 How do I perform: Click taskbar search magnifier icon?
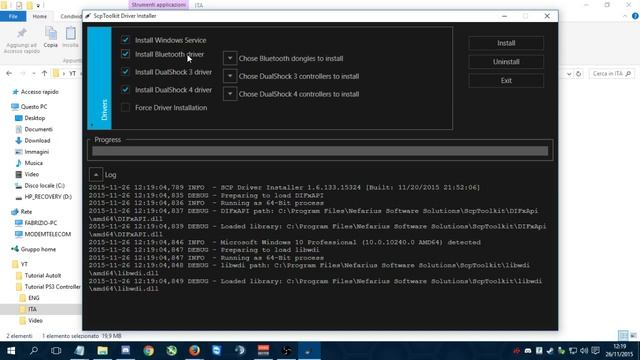click(x=34, y=351)
